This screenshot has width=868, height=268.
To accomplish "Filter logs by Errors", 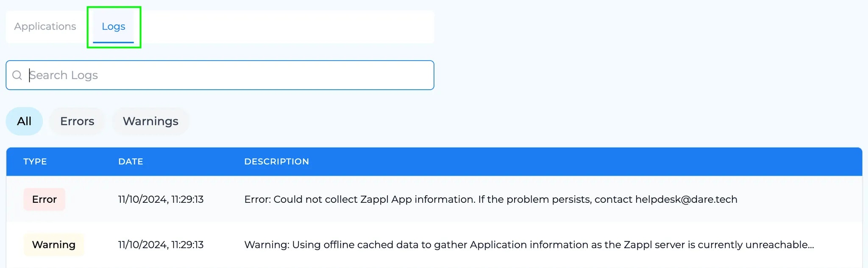I will (x=77, y=121).
